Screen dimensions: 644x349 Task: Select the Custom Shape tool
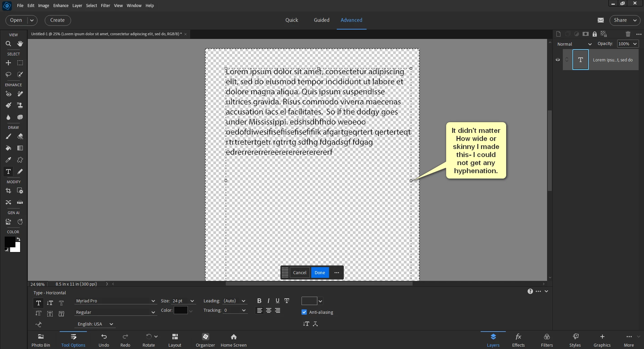point(20,160)
